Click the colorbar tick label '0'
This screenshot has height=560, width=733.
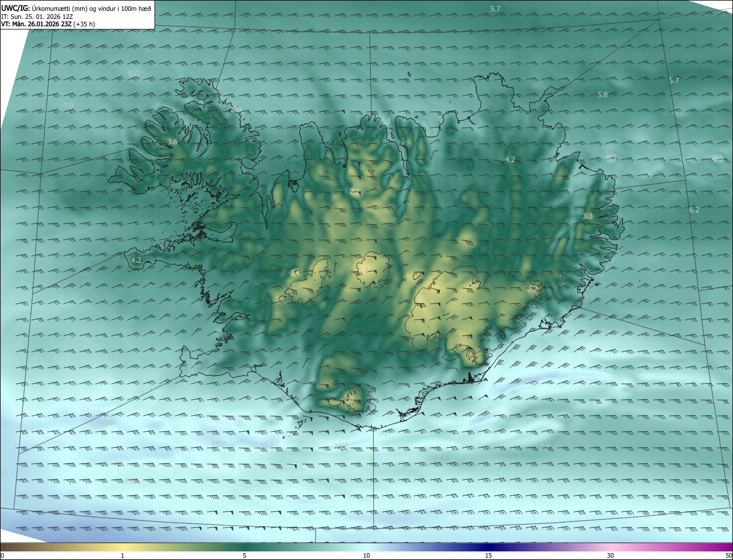(2, 555)
